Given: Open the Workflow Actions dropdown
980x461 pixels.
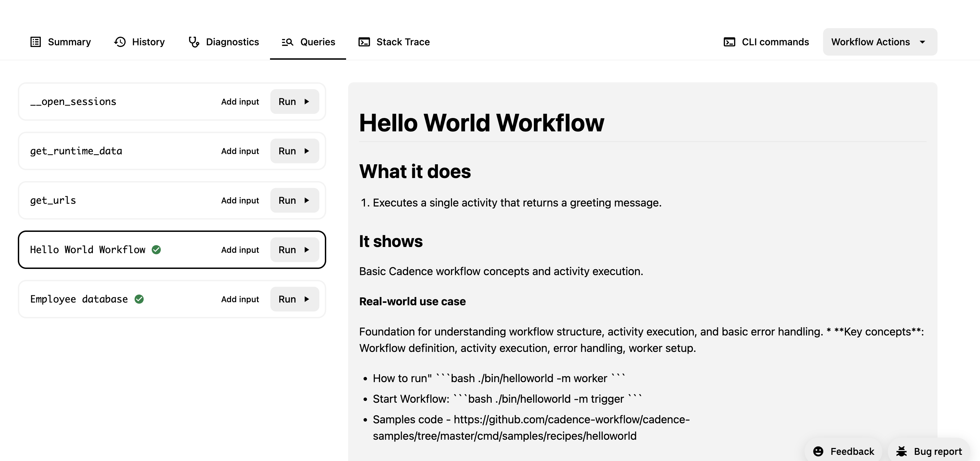Looking at the screenshot, I should 879,42.
